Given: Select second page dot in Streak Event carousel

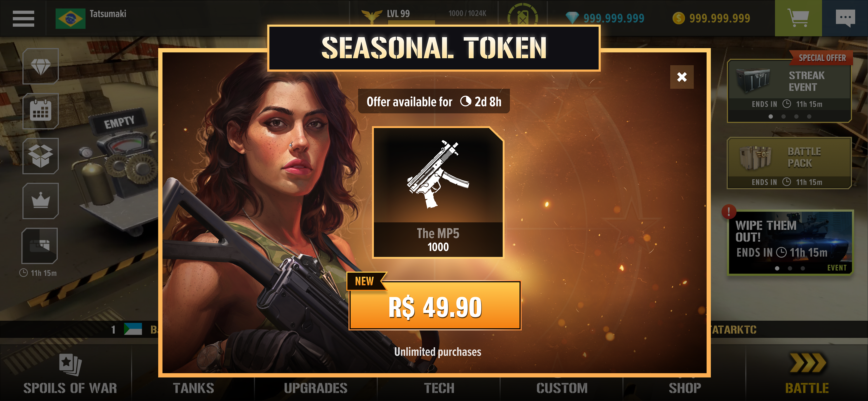Looking at the screenshot, I should tap(783, 117).
